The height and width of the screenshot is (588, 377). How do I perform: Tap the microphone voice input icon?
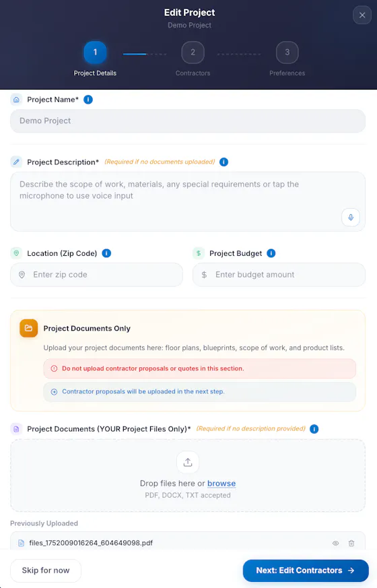[351, 217]
